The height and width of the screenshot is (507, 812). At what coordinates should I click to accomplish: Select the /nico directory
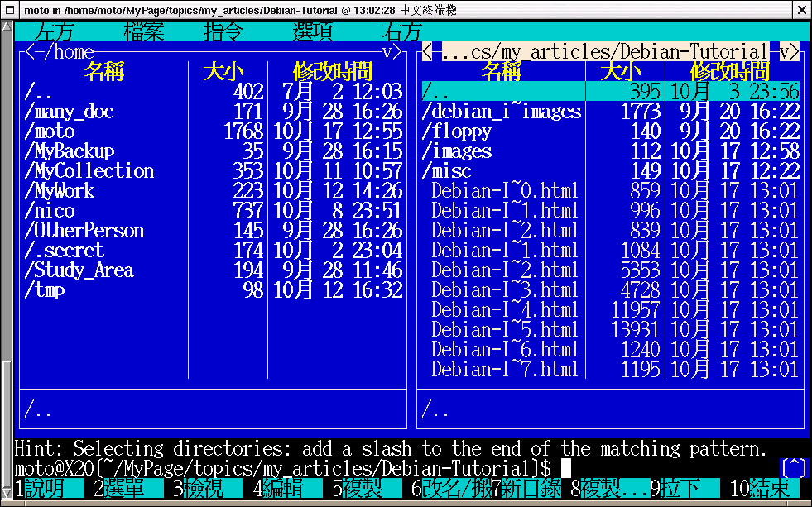pyautogui.click(x=214, y=211)
